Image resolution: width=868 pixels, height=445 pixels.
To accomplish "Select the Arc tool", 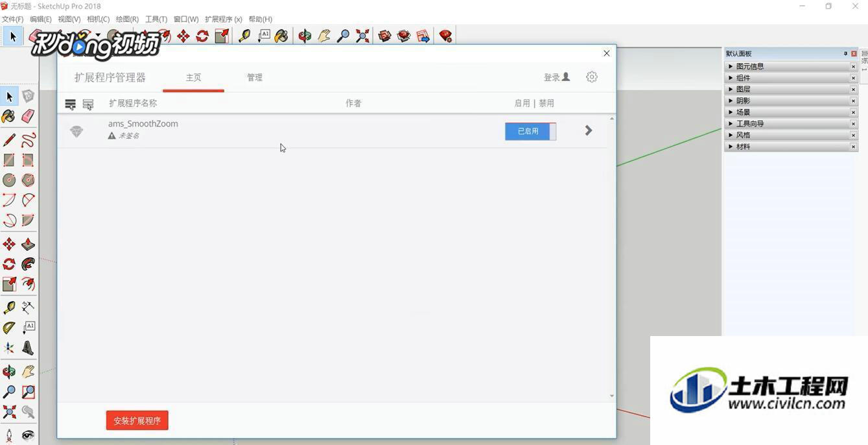I will point(9,200).
